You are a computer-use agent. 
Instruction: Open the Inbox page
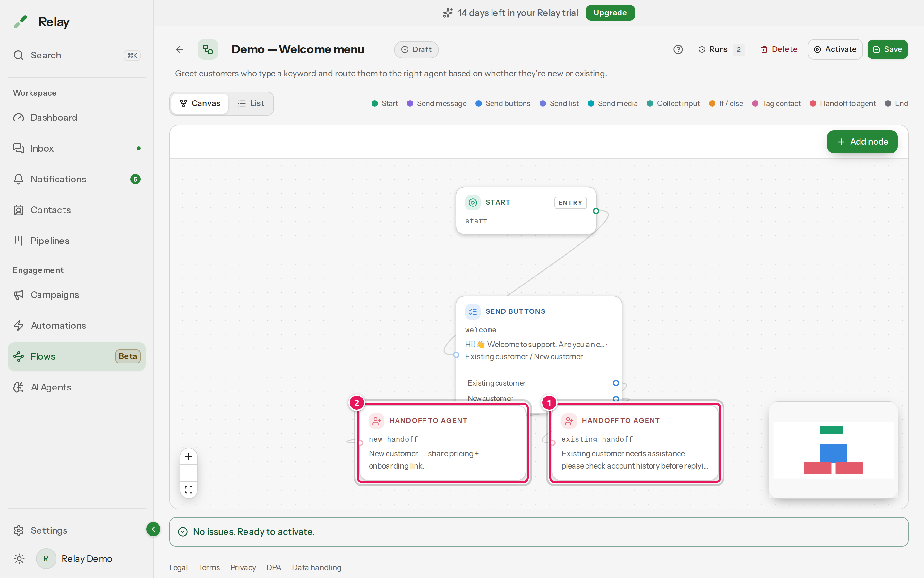pyautogui.click(x=76, y=148)
